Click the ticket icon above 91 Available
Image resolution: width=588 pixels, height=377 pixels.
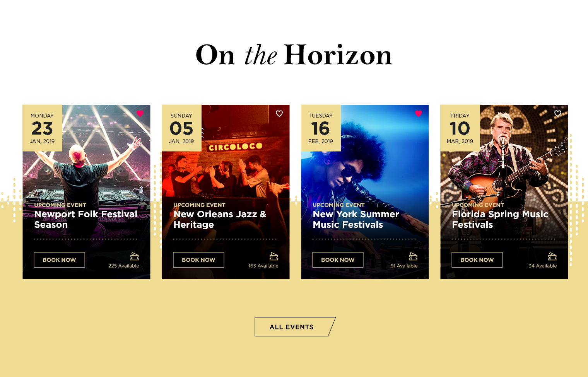(x=413, y=256)
